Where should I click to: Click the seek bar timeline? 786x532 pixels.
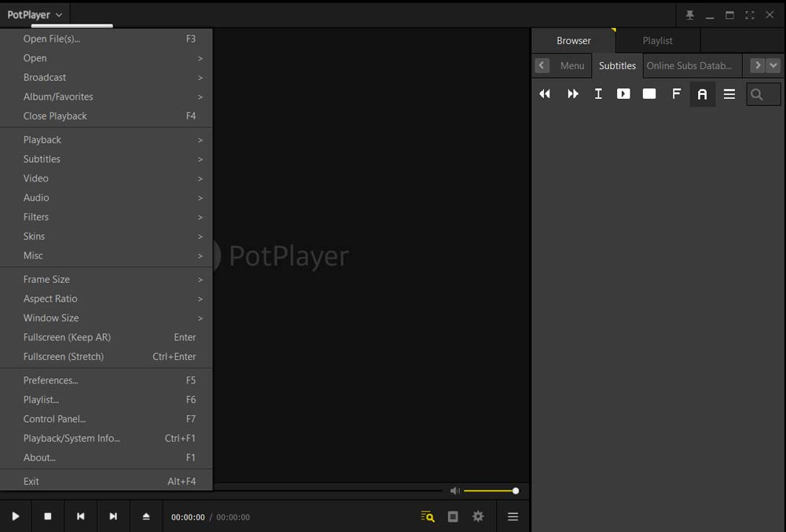click(329, 491)
